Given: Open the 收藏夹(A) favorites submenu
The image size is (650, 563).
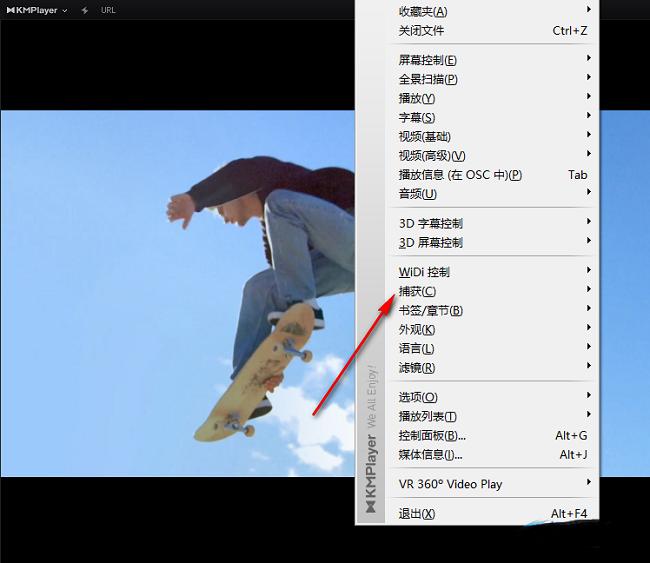Looking at the screenshot, I should point(423,11).
